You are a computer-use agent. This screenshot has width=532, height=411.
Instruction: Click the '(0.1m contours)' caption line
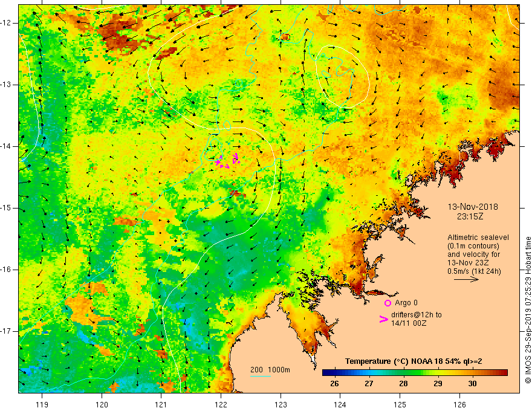[473, 246]
